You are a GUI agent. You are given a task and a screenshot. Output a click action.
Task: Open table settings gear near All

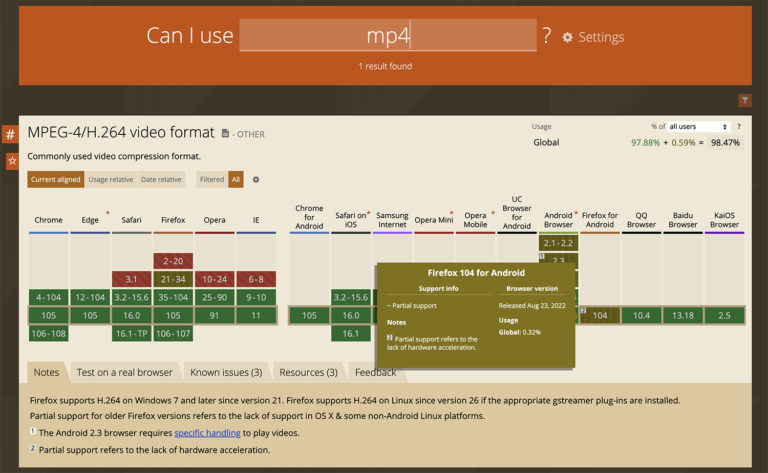(256, 180)
